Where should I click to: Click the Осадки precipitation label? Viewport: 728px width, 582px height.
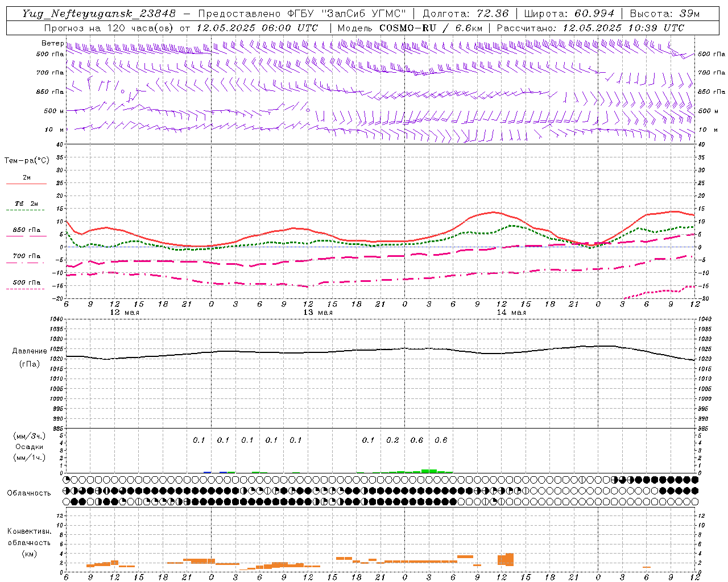tap(30, 447)
